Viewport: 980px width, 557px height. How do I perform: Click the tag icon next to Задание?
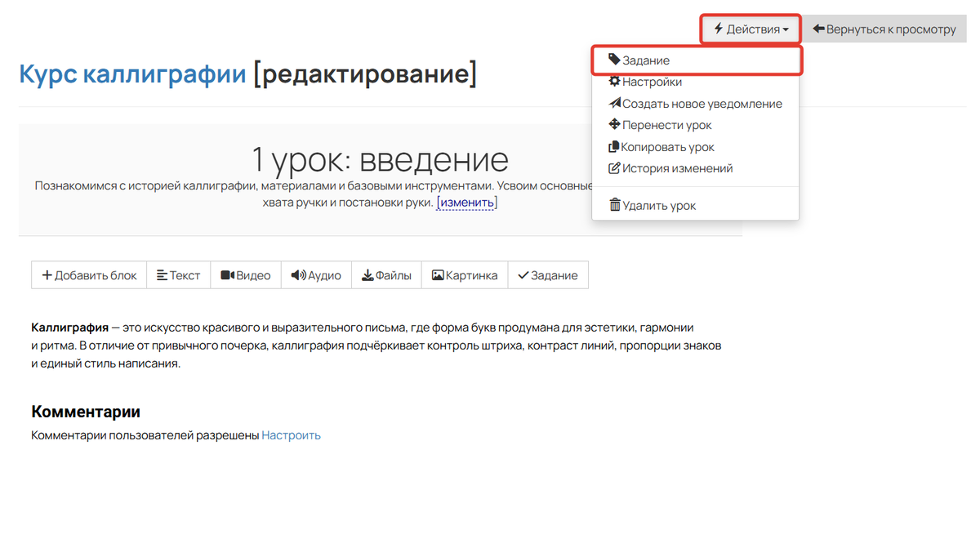[614, 60]
